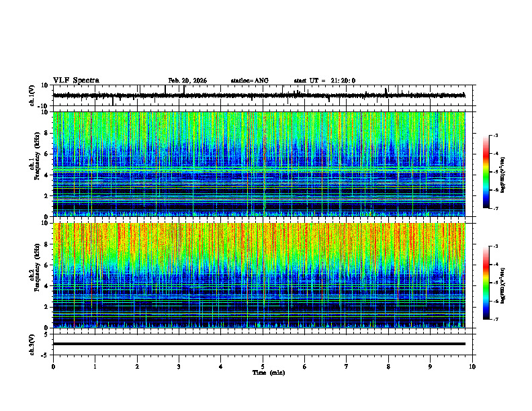This screenshot has height=411, width=532.
Task: Click the date "Feb. 20, 2026"
Action: point(187,81)
